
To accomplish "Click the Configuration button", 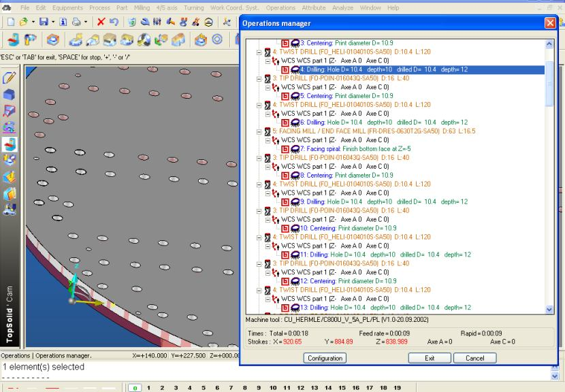I will [325, 358].
